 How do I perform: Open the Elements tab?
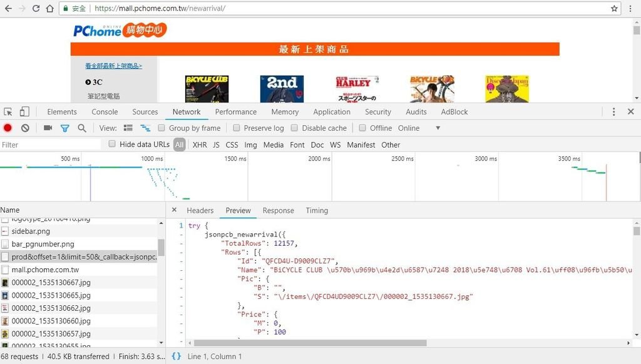[x=62, y=112]
